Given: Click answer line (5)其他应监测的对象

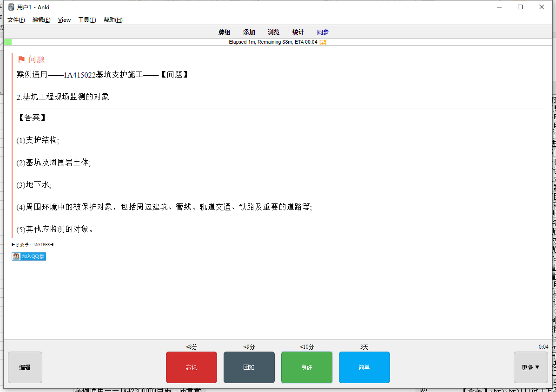Looking at the screenshot, I should (x=55, y=229).
